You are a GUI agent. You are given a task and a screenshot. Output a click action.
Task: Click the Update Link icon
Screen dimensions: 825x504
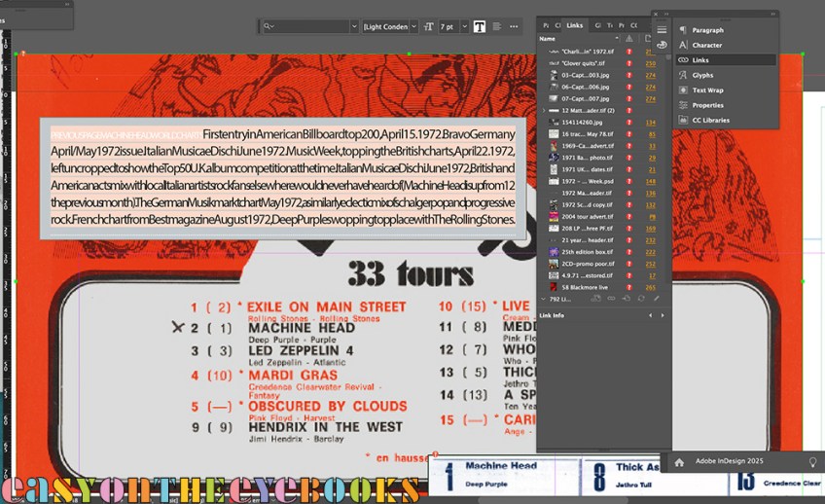click(640, 298)
